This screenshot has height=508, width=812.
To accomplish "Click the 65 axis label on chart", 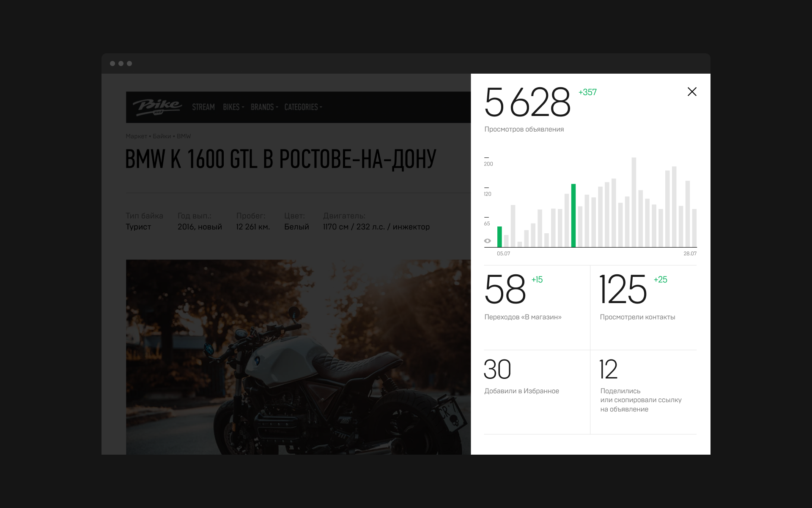I will (x=487, y=224).
